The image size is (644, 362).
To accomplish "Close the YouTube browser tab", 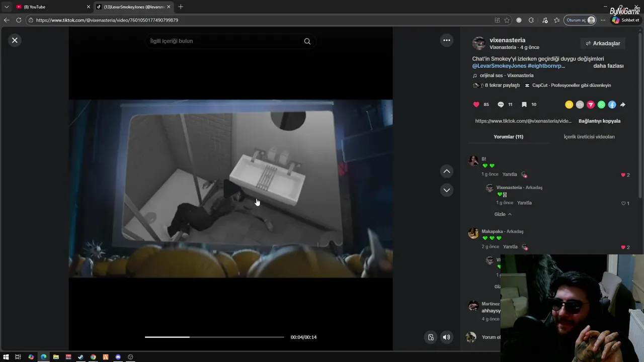I will [x=89, y=7].
